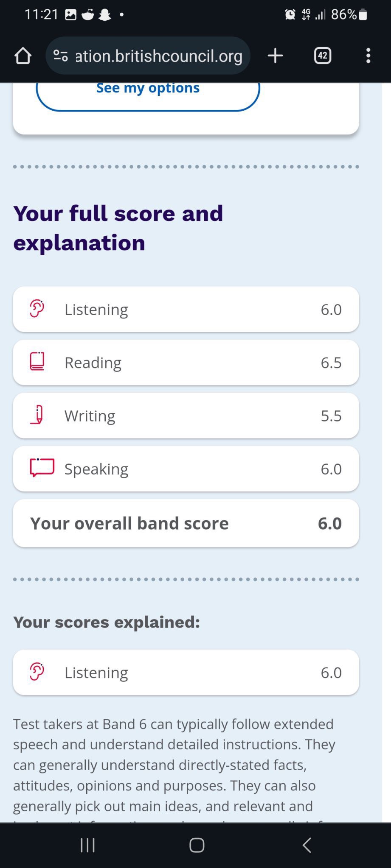Open the tab switcher showing 42 tabs
The height and width of the screenshot is (868, 391).
pos(323,56)
